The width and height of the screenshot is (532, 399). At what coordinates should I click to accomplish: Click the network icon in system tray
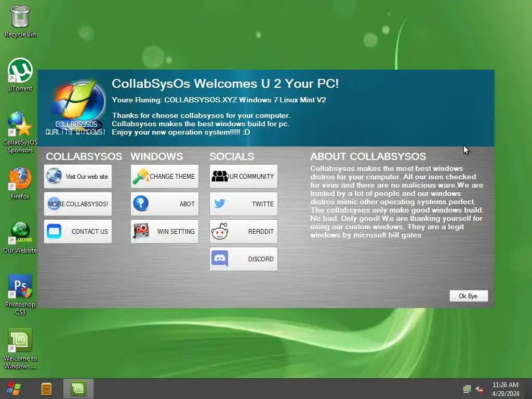(467, 389)
